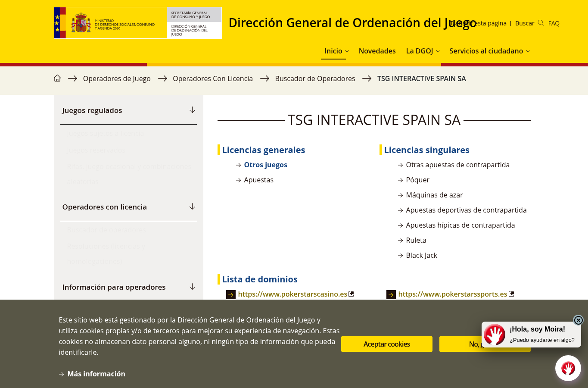
Task: Visit https://www.pokerstarscasino.es domain link
Action: pyautogui.click(x=292, y=294)
